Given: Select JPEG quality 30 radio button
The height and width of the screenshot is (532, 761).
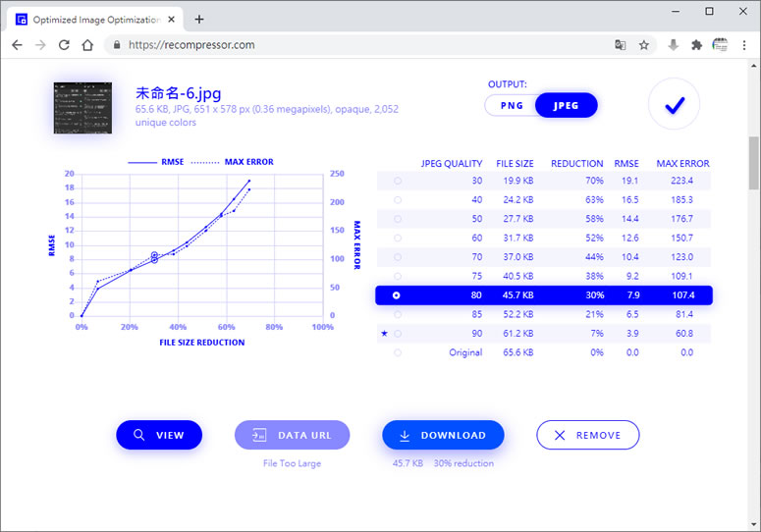Looking at the screenshot, I should click(x=397, y=181).
